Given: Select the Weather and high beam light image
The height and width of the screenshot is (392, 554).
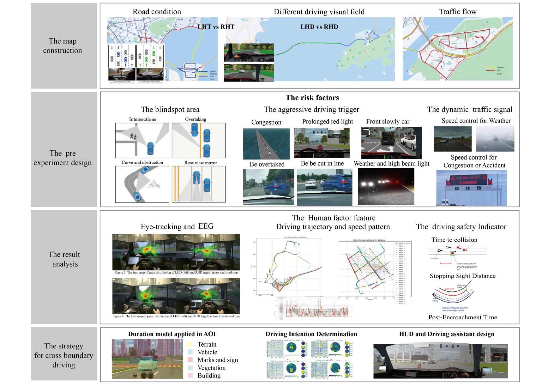Looking at the screenshot, I should (386, 186).
